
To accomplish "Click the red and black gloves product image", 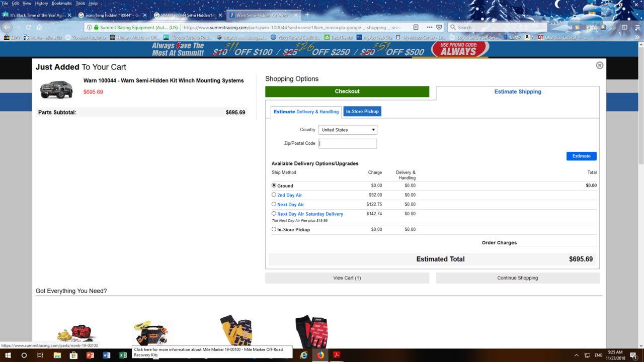I will point(311,331).
